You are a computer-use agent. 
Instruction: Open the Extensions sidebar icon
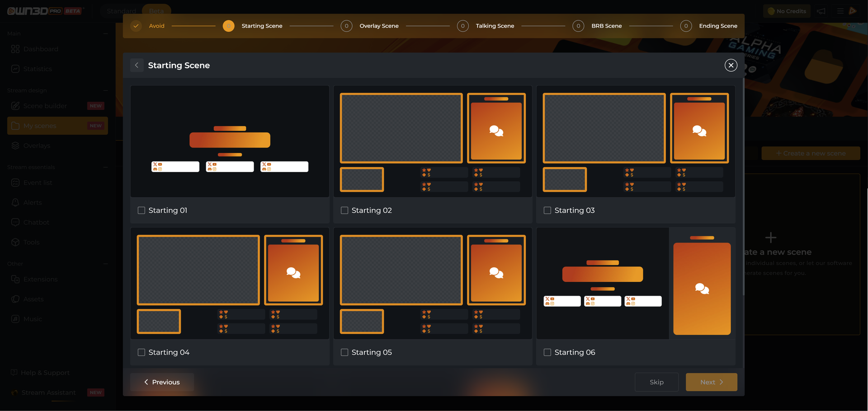coord(15,279)
